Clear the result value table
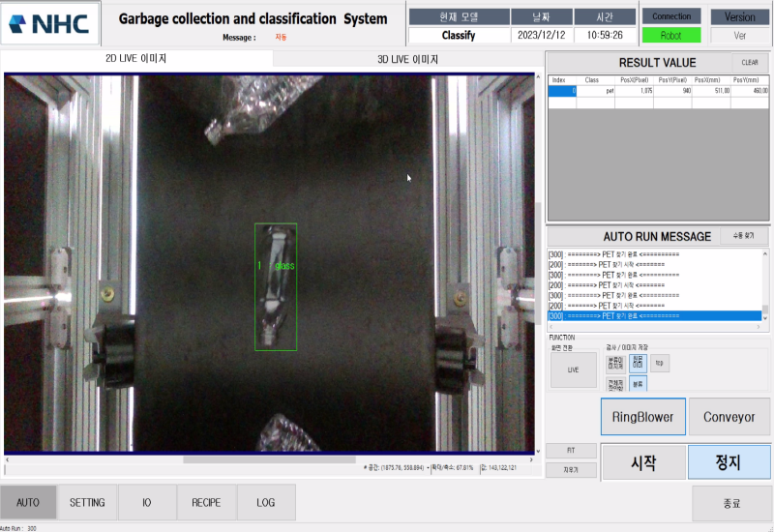Screen dimensions: 774x532 pos(750,62)
